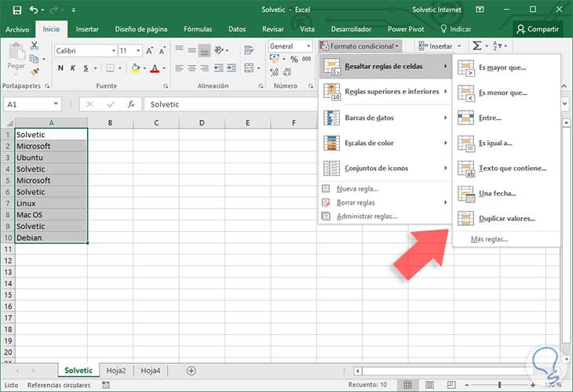573x392 pixels.
Task: Open the Archivo tab
Action: pos(17,29)
